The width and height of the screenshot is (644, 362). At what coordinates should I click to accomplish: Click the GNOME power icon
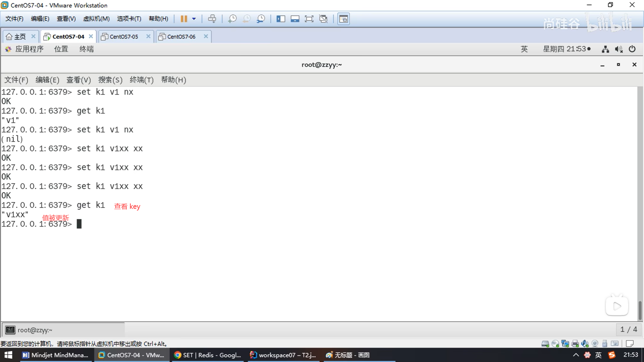click(x=632, y=49)
